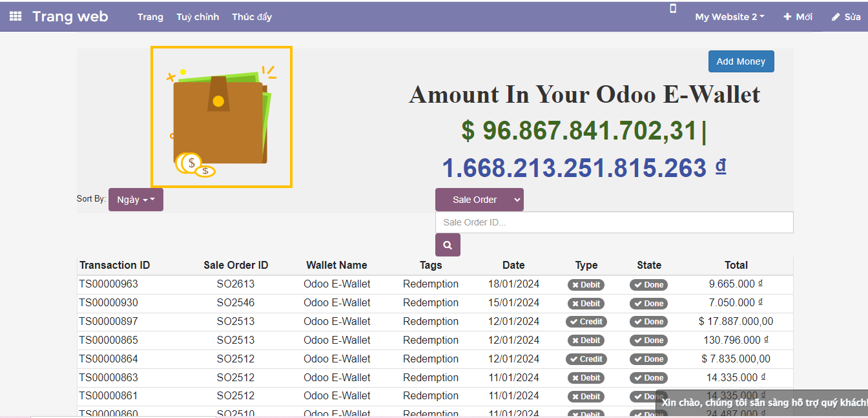Image resolution: width=868 pixels, height=418 pixels.
Task: Open the Thúc đẩy menu
Action: point(252,17)
